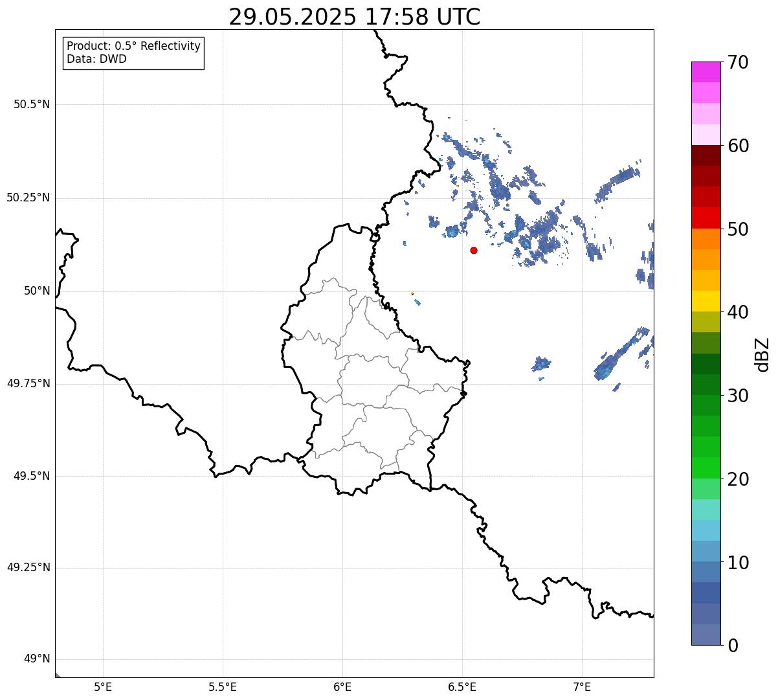Click the 5.5°E longitude label

click(223, 687)
